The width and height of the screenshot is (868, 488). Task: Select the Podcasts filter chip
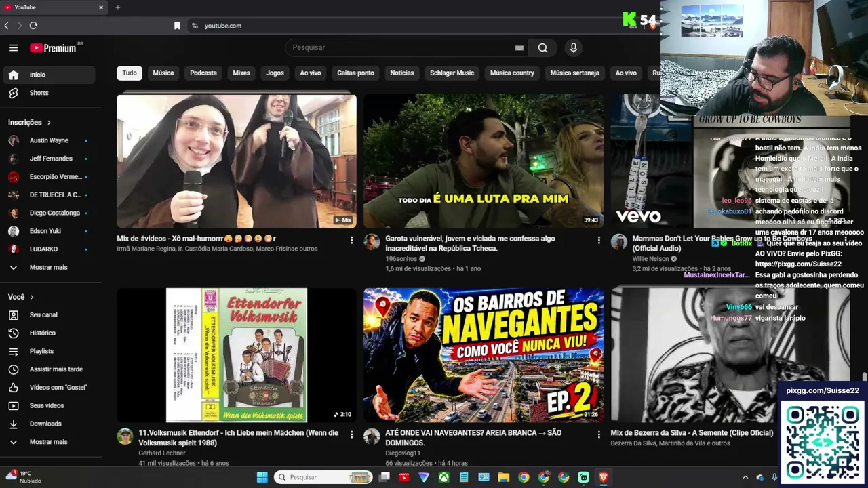click(203, 73)
